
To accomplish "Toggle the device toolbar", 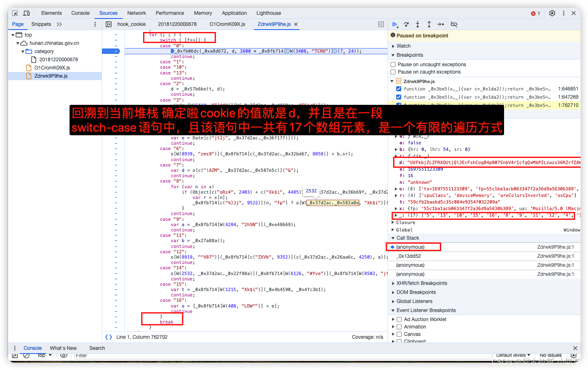I will click(x=26, y=13).
